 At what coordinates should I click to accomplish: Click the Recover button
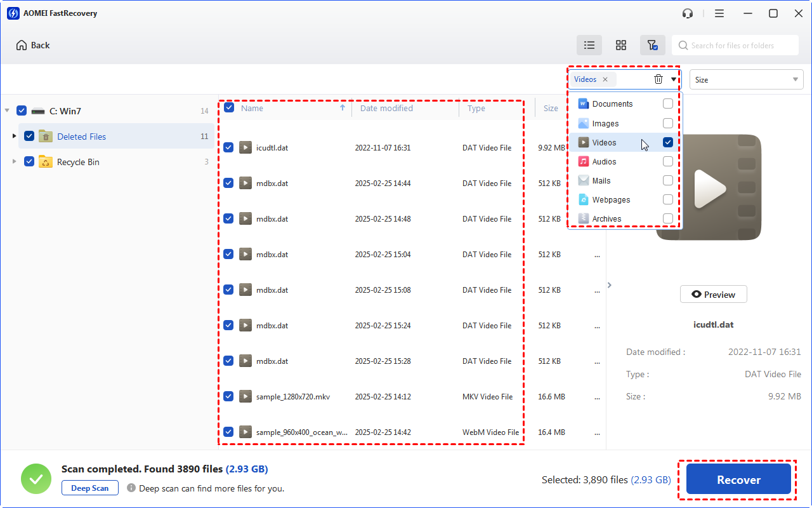(x=738, y=479)
